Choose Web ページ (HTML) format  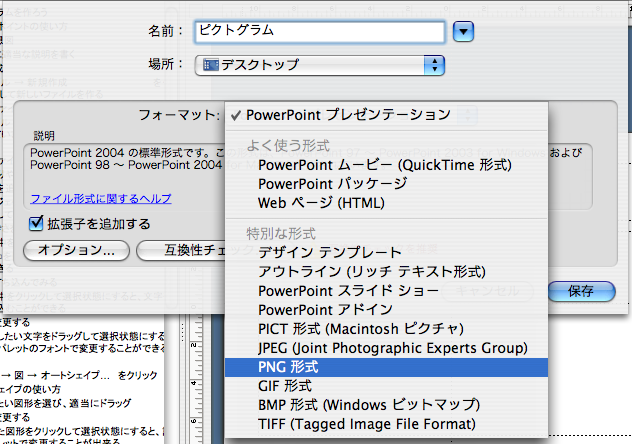coord(386,203)
